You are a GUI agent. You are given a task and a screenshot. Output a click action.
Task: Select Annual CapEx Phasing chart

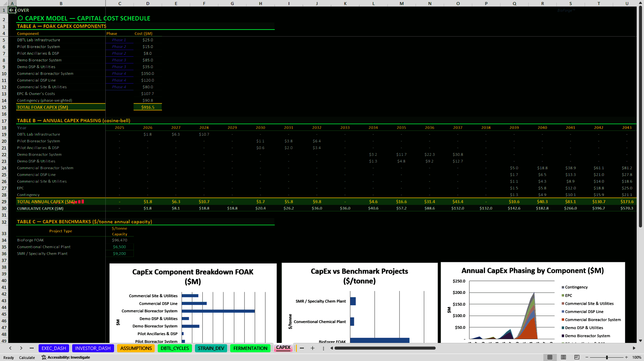point(533,303)
